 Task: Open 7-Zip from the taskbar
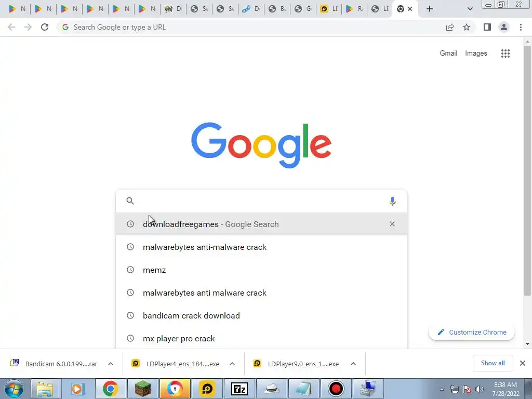click(x=240, y=389)
